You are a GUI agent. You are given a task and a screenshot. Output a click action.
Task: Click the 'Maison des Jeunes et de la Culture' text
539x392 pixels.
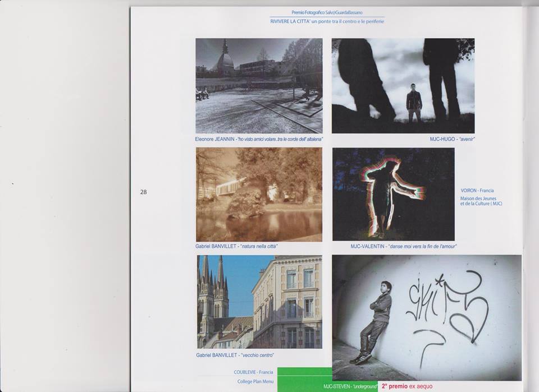[481, 201]
